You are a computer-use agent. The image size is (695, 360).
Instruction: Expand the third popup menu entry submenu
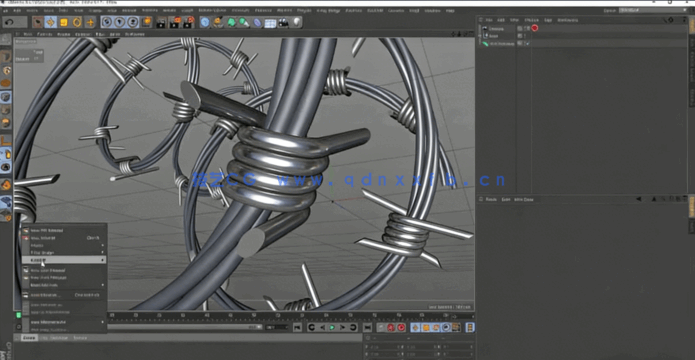click(64, 245)
